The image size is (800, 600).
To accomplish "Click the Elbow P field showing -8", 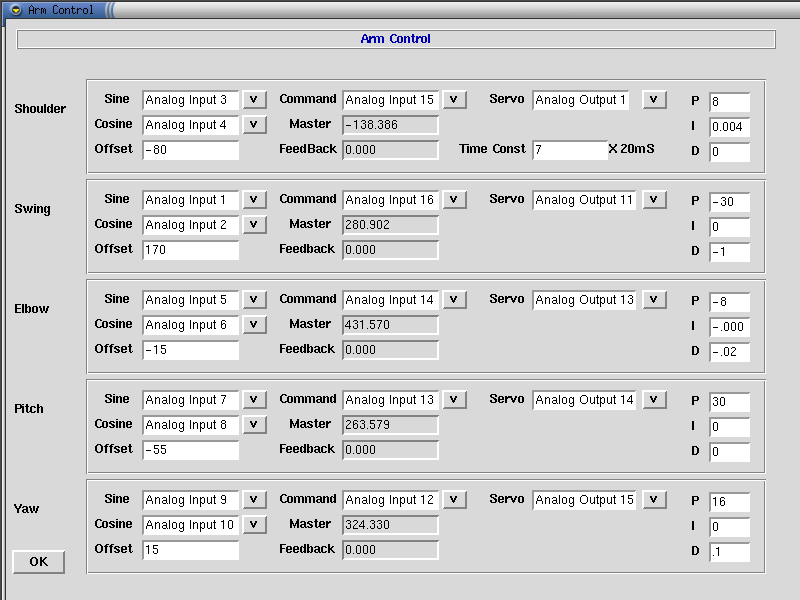I will click(x=730, y=302).
